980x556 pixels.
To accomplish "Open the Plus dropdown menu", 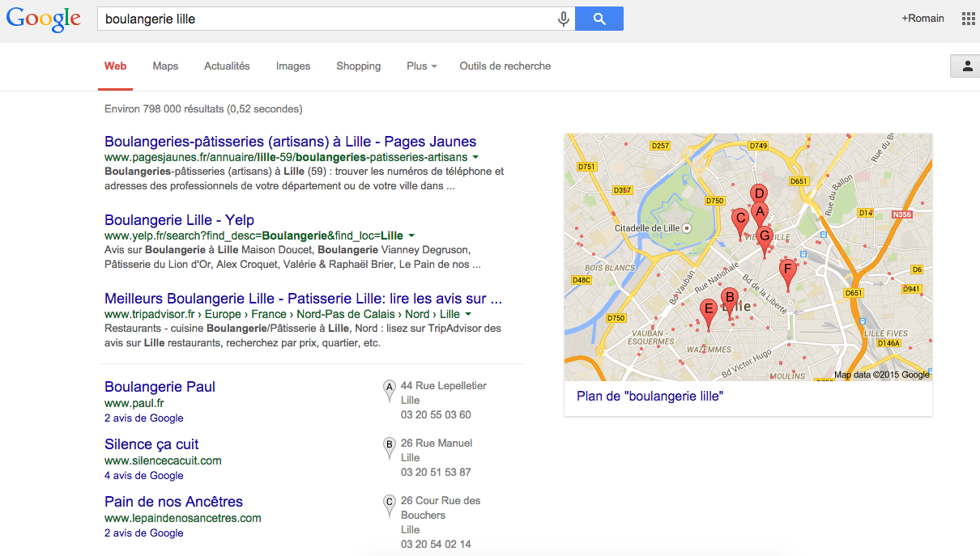I will pos(422,66).
